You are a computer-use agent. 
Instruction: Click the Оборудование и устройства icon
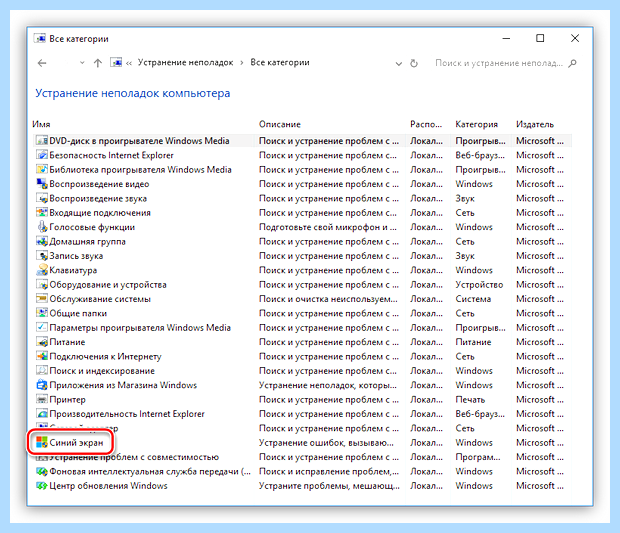[42, 284]
